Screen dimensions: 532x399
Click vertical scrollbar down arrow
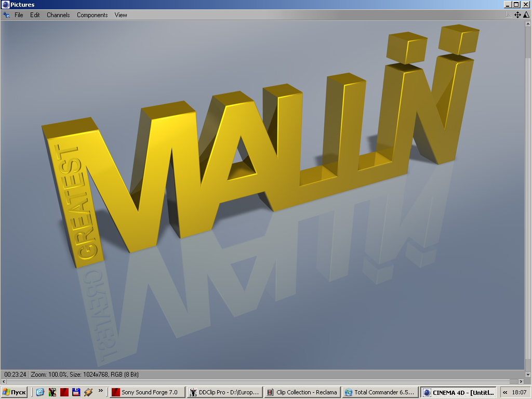click(528, 375)
